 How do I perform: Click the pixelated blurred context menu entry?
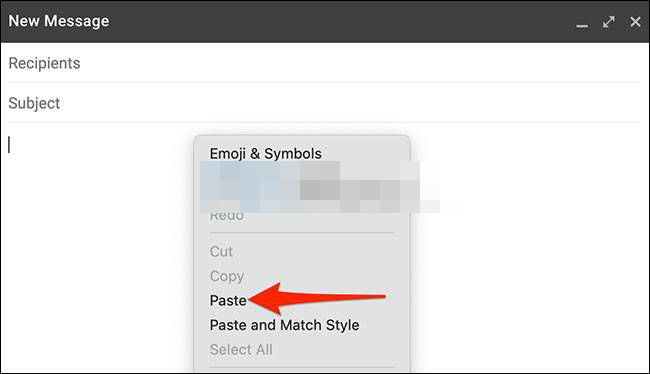tap(319, 187)
